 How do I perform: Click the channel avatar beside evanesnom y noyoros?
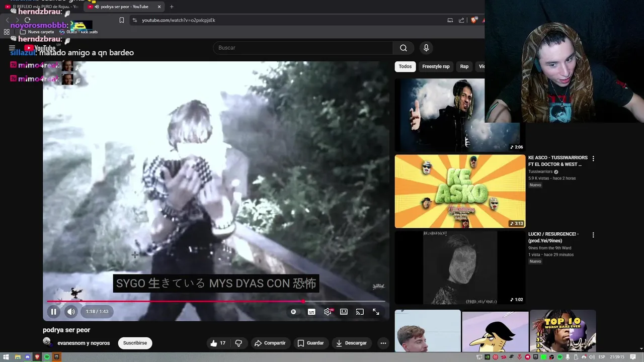point(47,342)
